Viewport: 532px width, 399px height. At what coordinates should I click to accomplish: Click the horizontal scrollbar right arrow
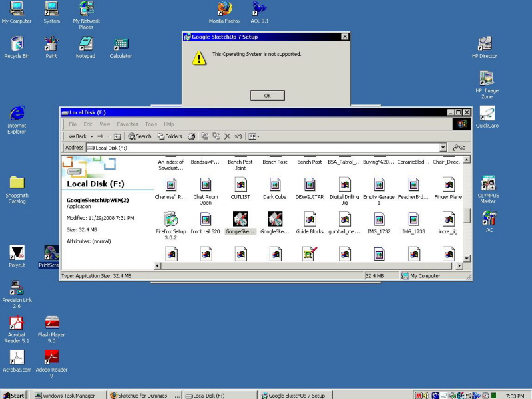tap(459, 266)
